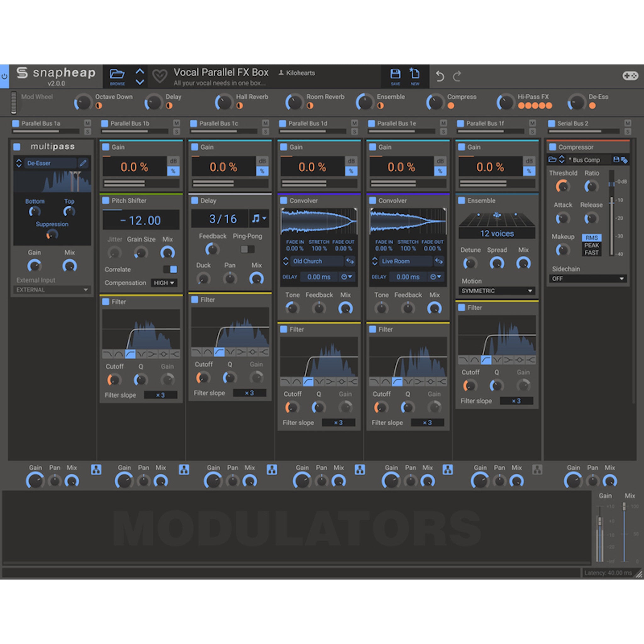Select PEAK detection mode in the Compressor
Screen dimensions: 644x644
(592, 246)
